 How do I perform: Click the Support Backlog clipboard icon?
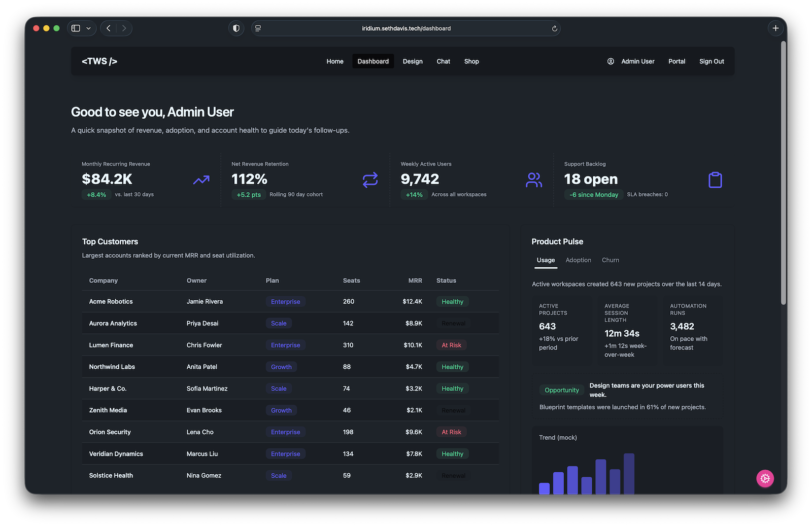pyautogui.click(x=715, y=180)
